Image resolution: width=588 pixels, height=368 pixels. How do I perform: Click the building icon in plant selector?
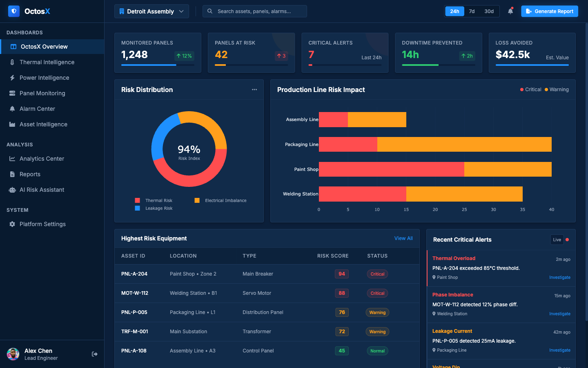pyautogui.click(x=122, y=11)
